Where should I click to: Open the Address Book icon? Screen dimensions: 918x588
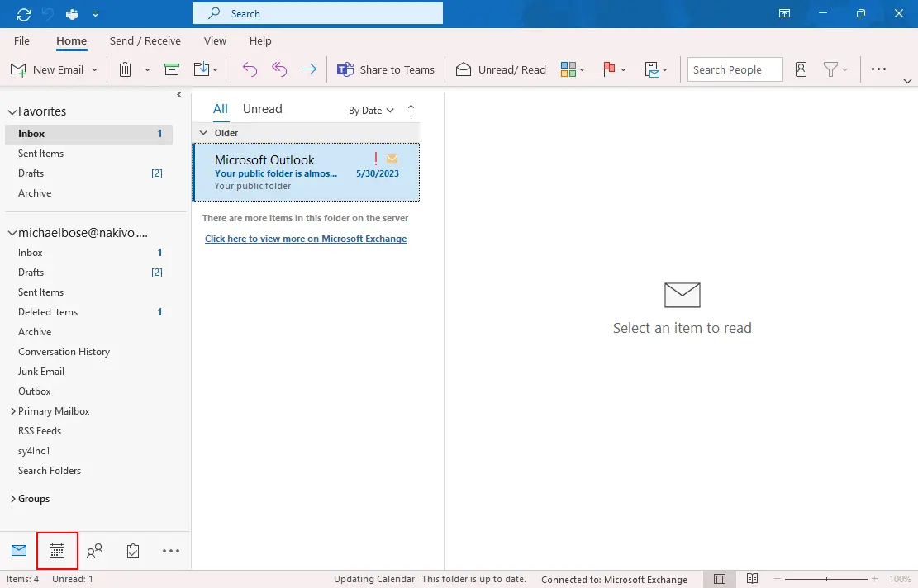[x=801, y=69]
